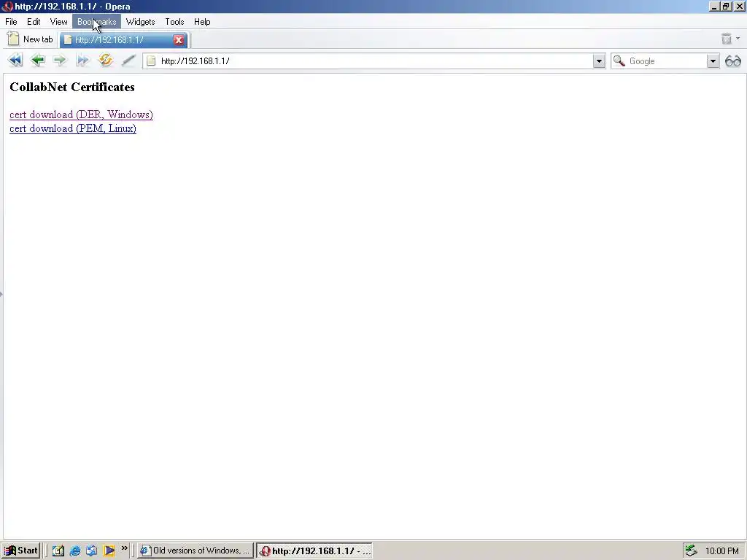
Task: Download the PEM Linux certificate
Action: pos(73,128)
